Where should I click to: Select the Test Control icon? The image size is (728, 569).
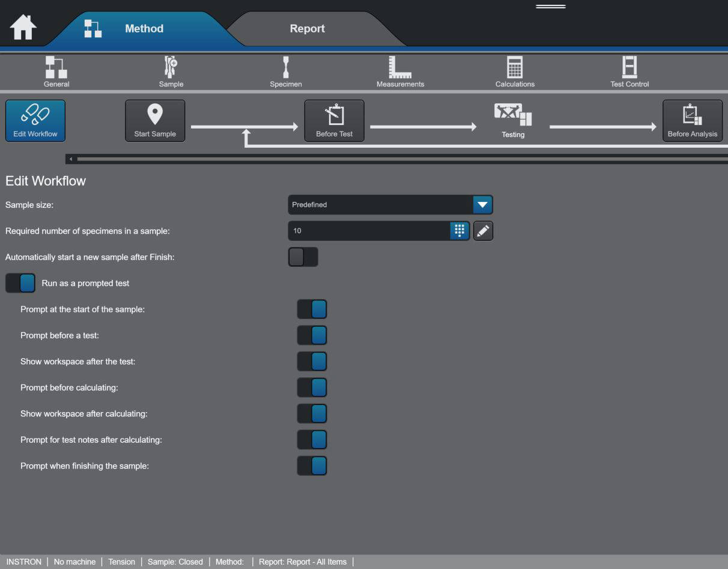(x=629, y=70)
